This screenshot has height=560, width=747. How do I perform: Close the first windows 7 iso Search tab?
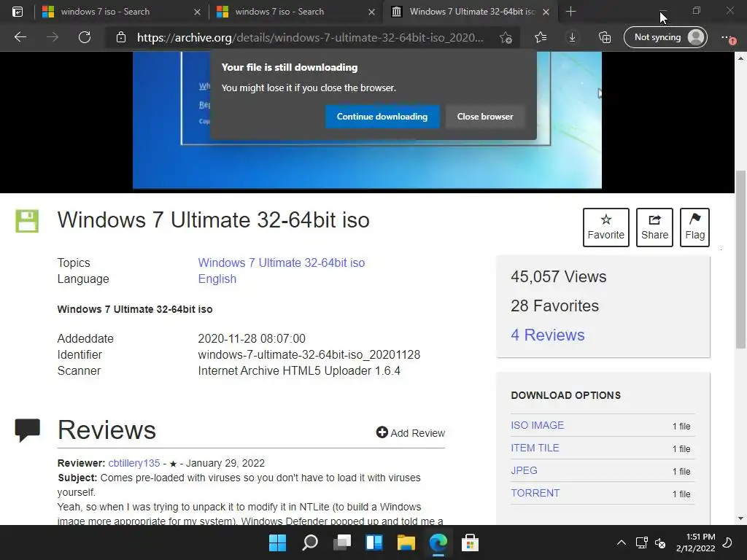point(197,12)
